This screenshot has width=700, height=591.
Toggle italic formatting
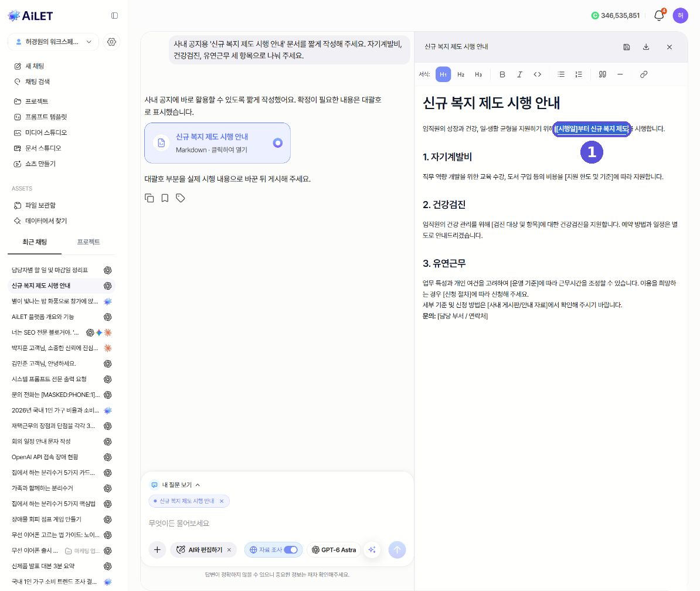(x=519, y=74)
